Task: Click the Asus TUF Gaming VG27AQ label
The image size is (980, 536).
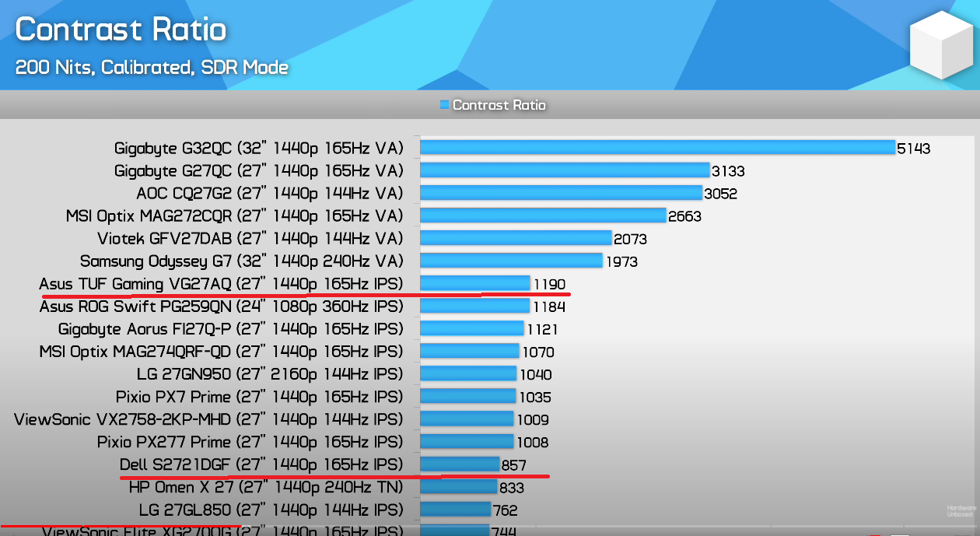Action: coord(222,284)
